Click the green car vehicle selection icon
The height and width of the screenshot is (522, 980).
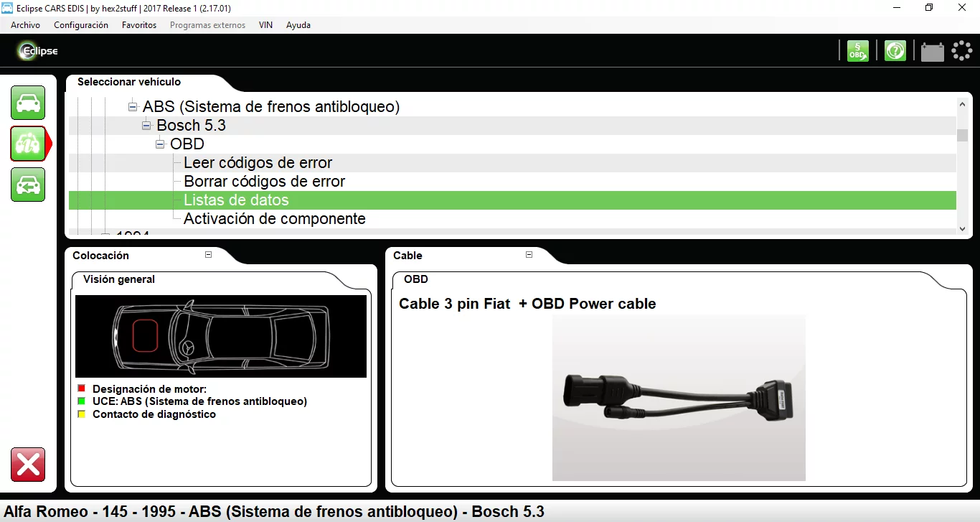[x=28, y=103]
